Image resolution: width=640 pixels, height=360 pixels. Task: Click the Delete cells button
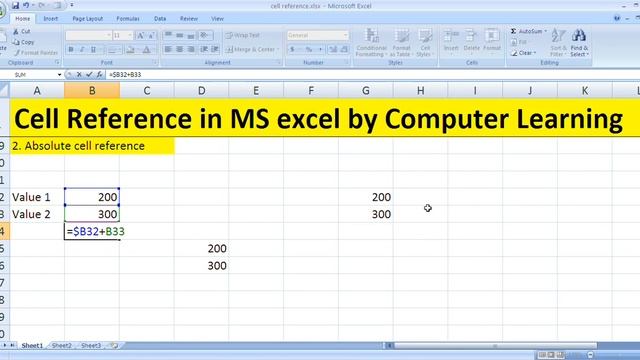471,41
